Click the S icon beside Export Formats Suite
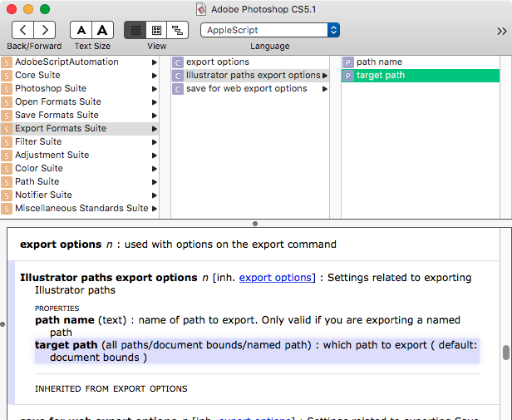This screenshot has height=420, width=512. [x=7, y=129]
